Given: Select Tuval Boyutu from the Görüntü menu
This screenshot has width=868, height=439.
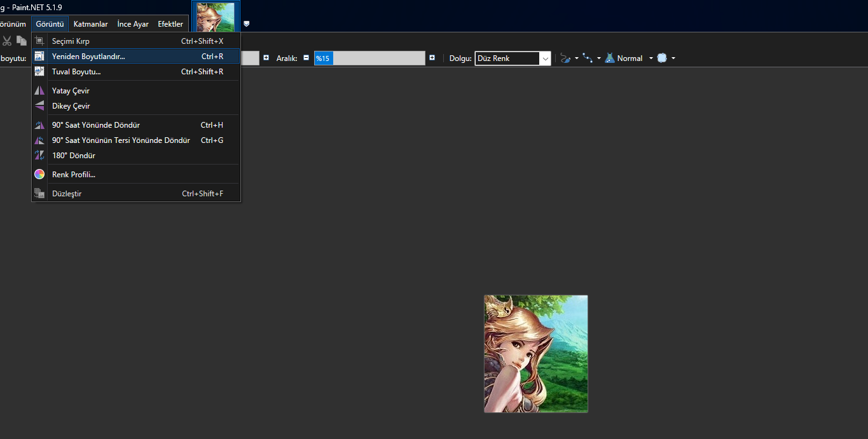Looking at the screenshot, I should [x=76, y=72].
